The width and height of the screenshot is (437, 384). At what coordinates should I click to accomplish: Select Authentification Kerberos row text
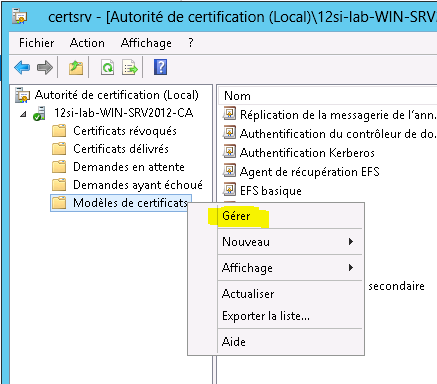point(307,153)
